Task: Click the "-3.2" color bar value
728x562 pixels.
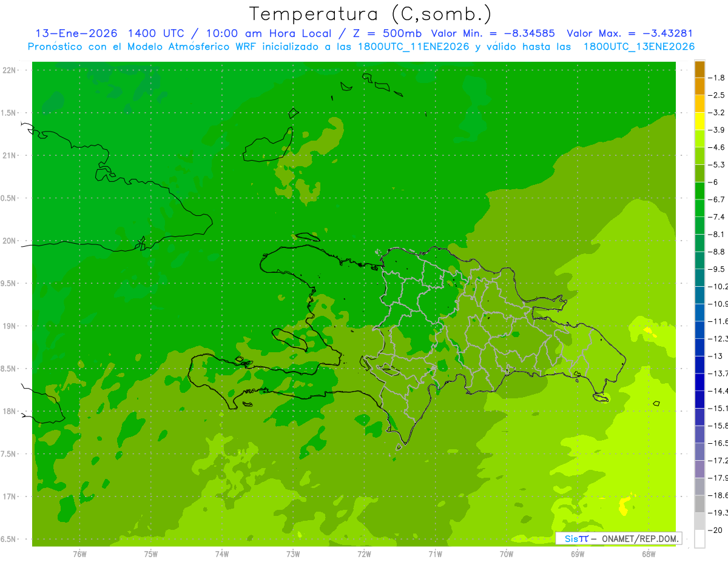Action: [x=716, y=113]
